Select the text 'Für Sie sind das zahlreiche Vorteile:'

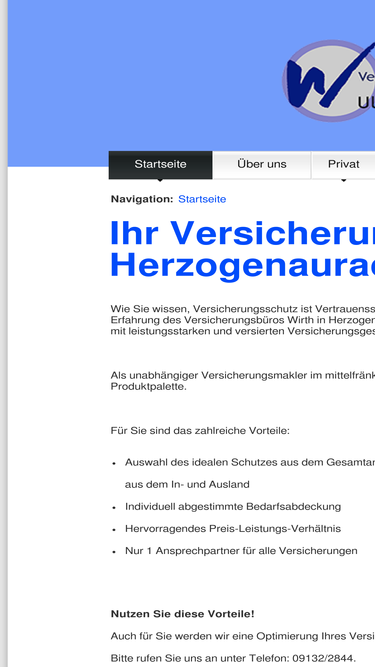click(200, 431)
